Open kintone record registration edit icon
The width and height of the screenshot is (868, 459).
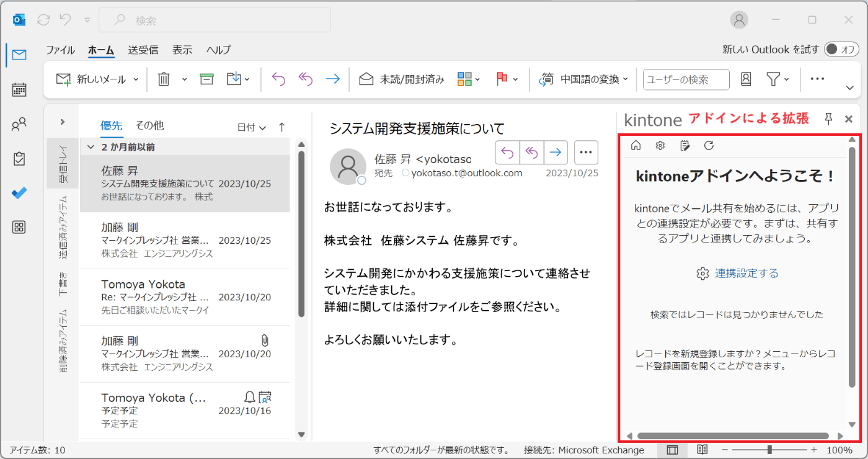tap(684, 146)
